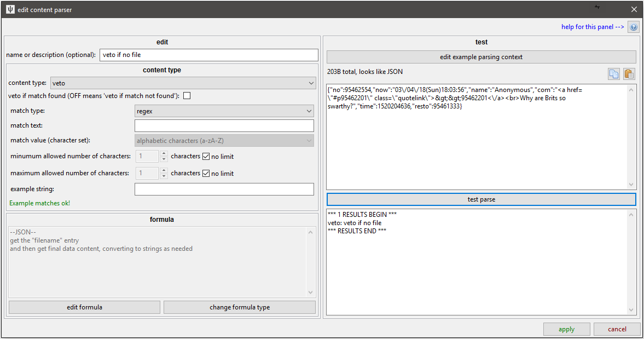Click the '203B total, looks like JSON' text
The image size is (644, 339).
click(365, 72)
